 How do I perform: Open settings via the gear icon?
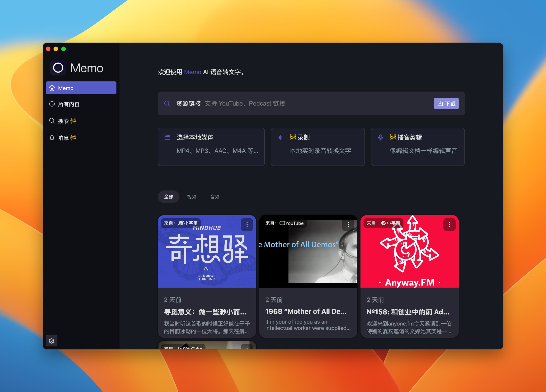point(52,340)
